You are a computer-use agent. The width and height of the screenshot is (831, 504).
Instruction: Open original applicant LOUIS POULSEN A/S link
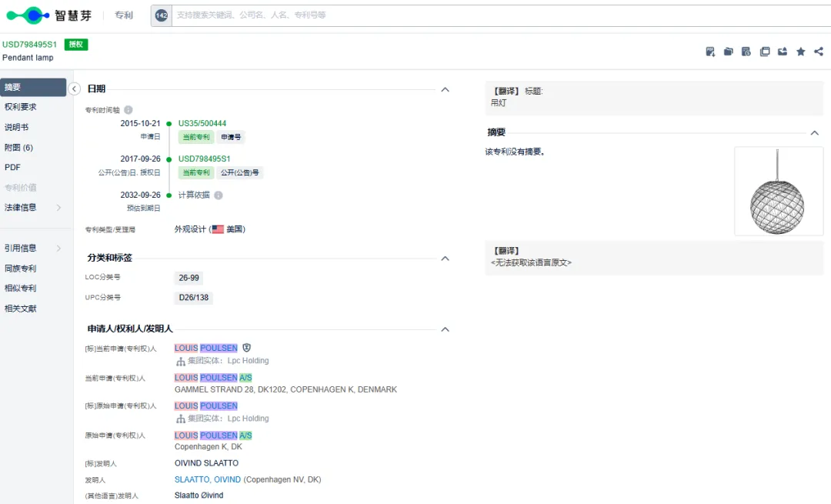[x=213, y=436]
